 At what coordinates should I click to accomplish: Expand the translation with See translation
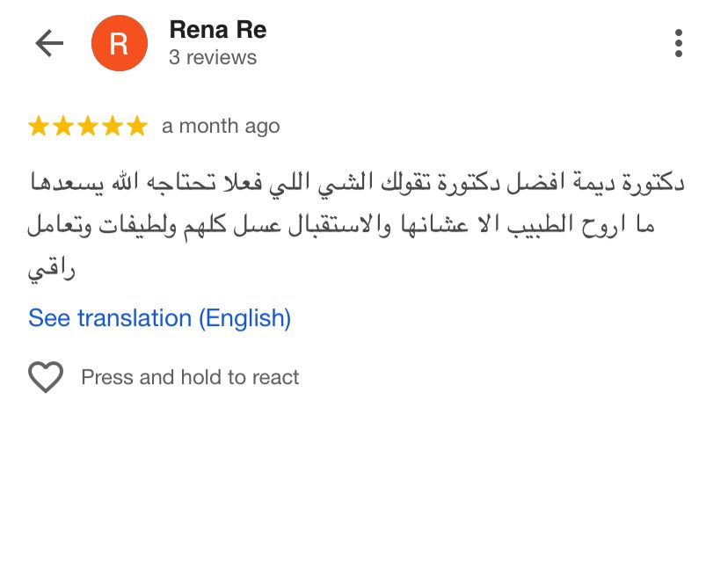click(159, 318)
